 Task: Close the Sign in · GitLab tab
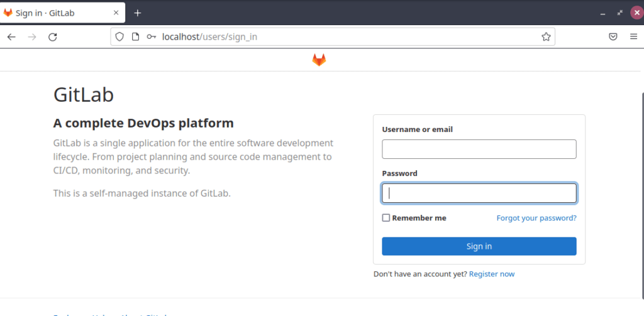pyautogui.click(x=116, y=13)
